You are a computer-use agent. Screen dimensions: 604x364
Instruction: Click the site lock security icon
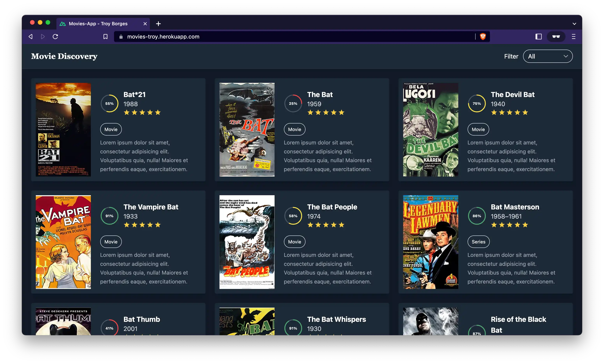click(121, 37)
